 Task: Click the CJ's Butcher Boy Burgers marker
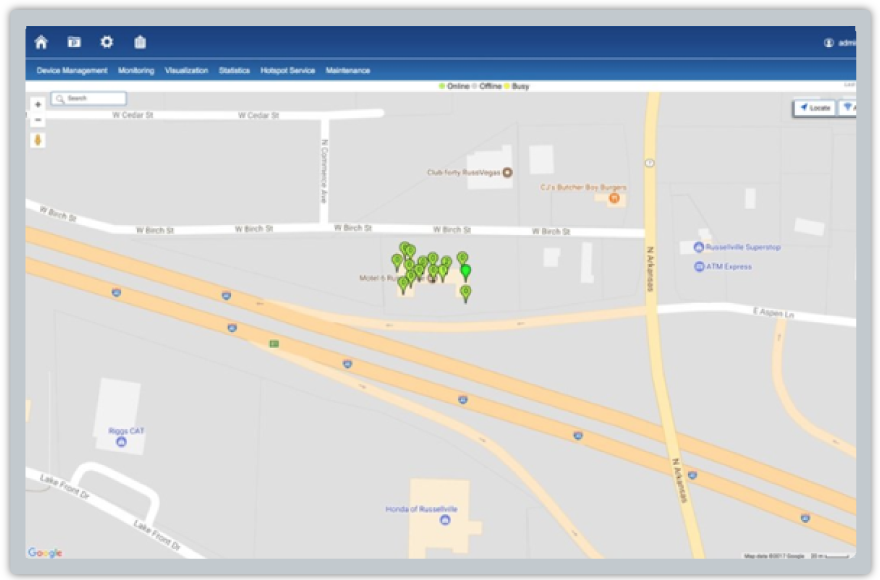point(614,199)
